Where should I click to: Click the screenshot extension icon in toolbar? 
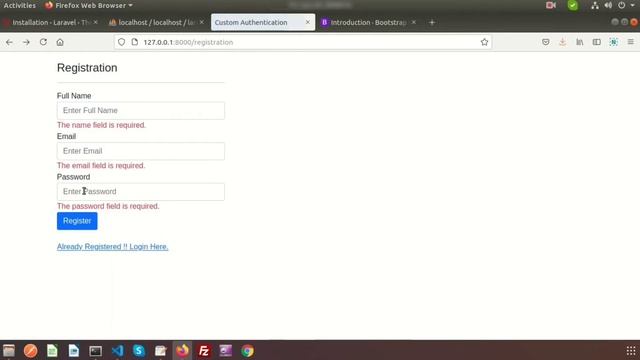click(613, 42)
